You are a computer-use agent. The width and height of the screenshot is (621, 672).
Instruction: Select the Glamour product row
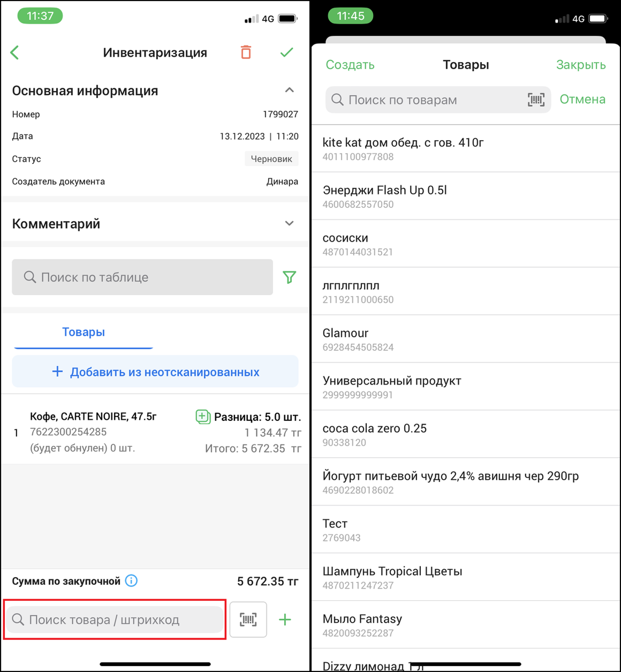click(x=466, y=339)
